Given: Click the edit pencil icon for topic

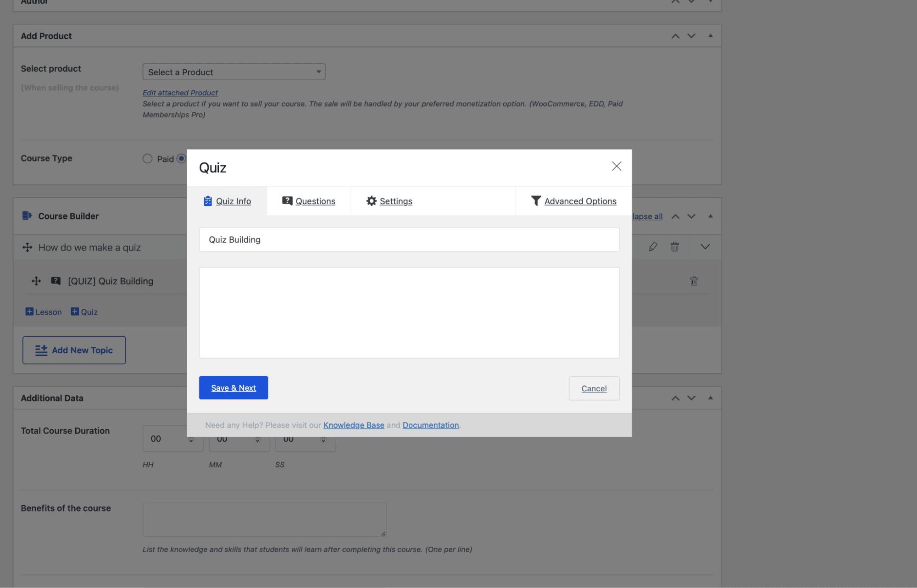Looking at the screenshot, I should pyautogui.click(x=652, y=247).
